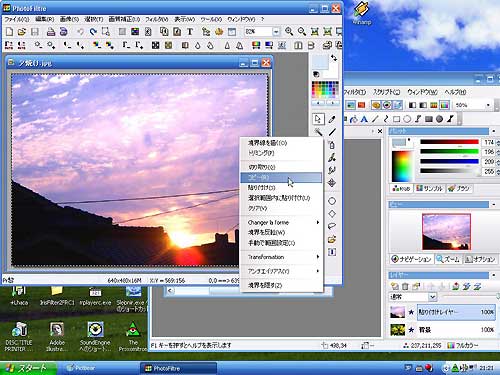
Task: Select the rectangle shape tool in Pictbear toolbar
Action: [x=396, y=119]
